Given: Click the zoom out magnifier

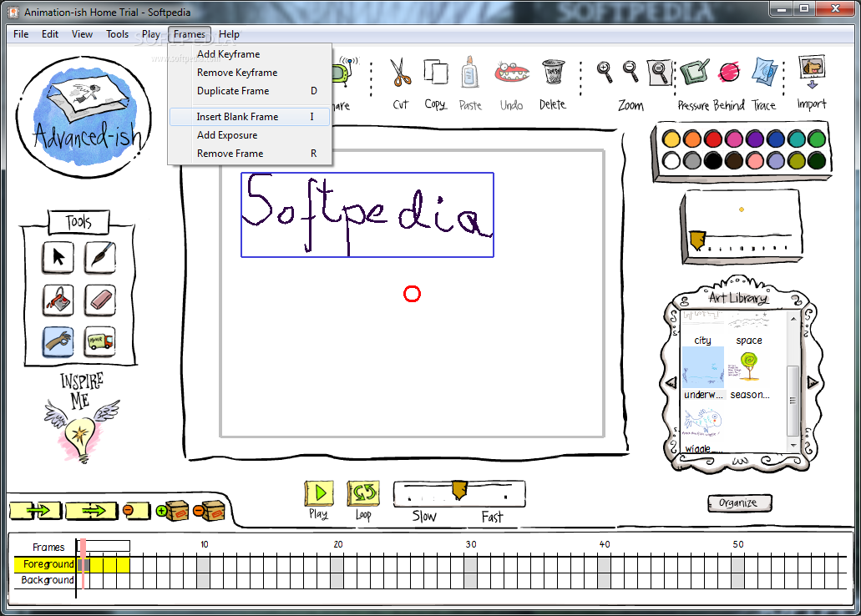Looking at the screenshot, I should coord(631,72).
